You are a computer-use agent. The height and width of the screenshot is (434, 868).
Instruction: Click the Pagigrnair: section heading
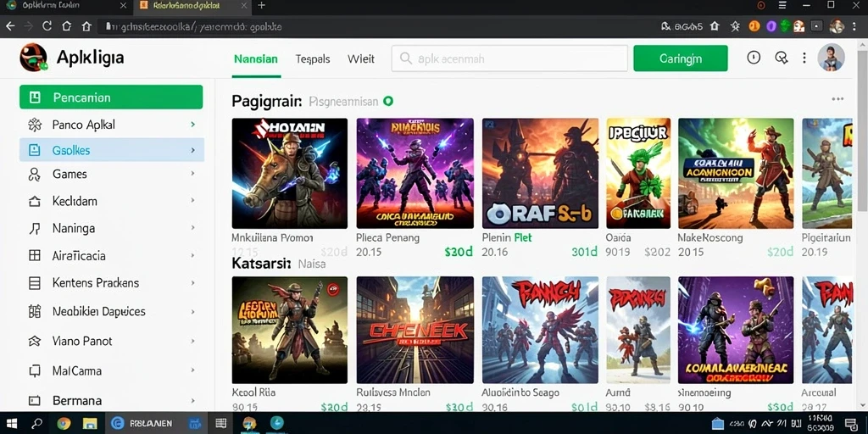pyautogui.click(x=267, y=102)
